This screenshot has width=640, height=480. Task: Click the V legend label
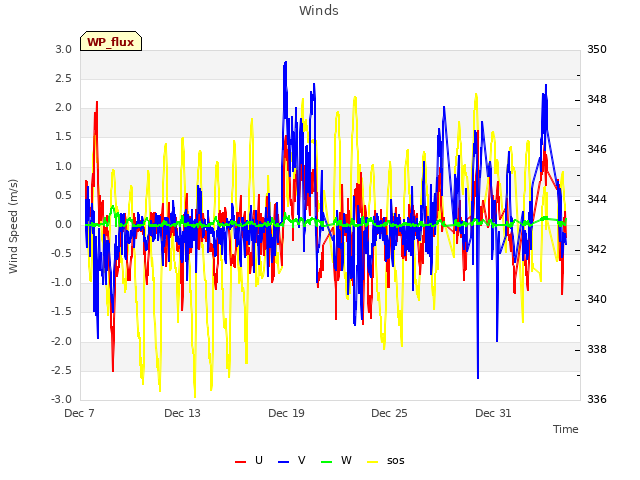pos(302,460)
